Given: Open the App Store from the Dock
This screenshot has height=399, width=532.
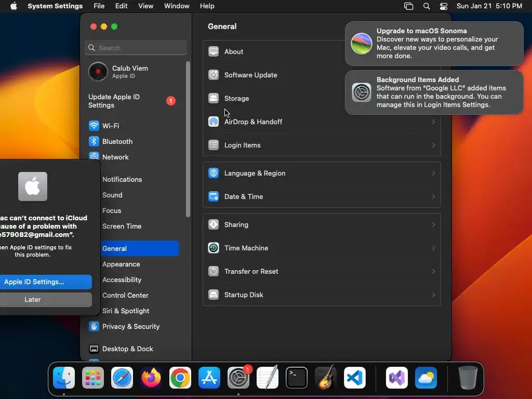Looking at the screenshot, I should click(209, 378).
